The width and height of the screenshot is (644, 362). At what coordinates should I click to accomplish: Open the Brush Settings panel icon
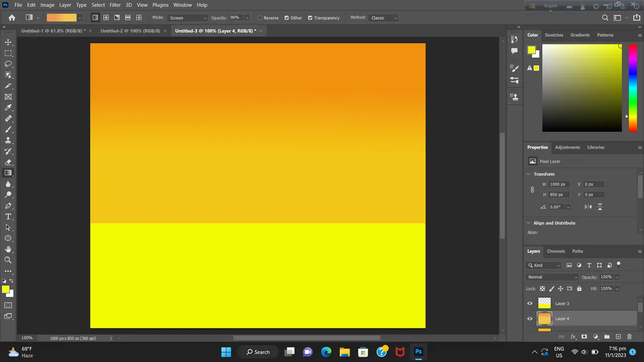(514, 68)
